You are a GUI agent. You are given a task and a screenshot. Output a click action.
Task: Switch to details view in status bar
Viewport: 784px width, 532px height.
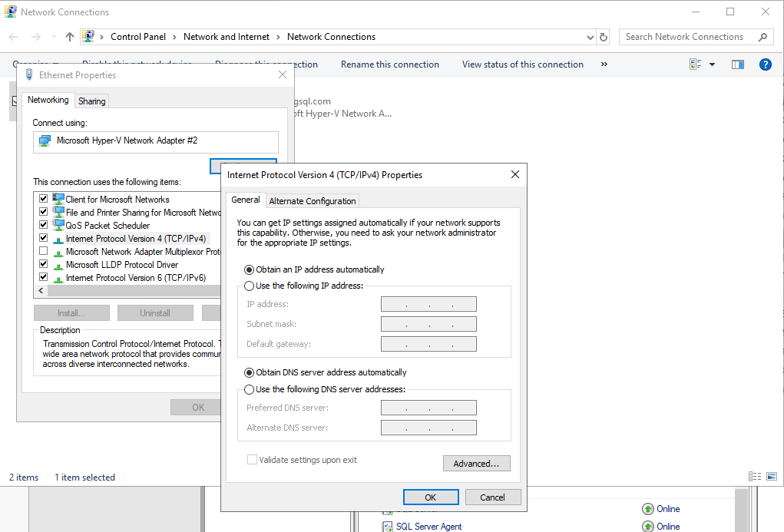point(755,477)
